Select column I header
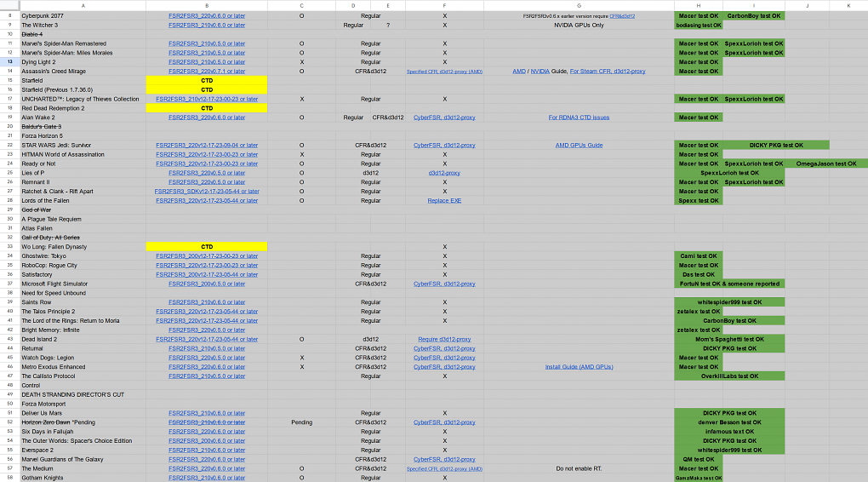Viewport: 868px width, 482px height. pyautogui.click(x=753, y=6)
